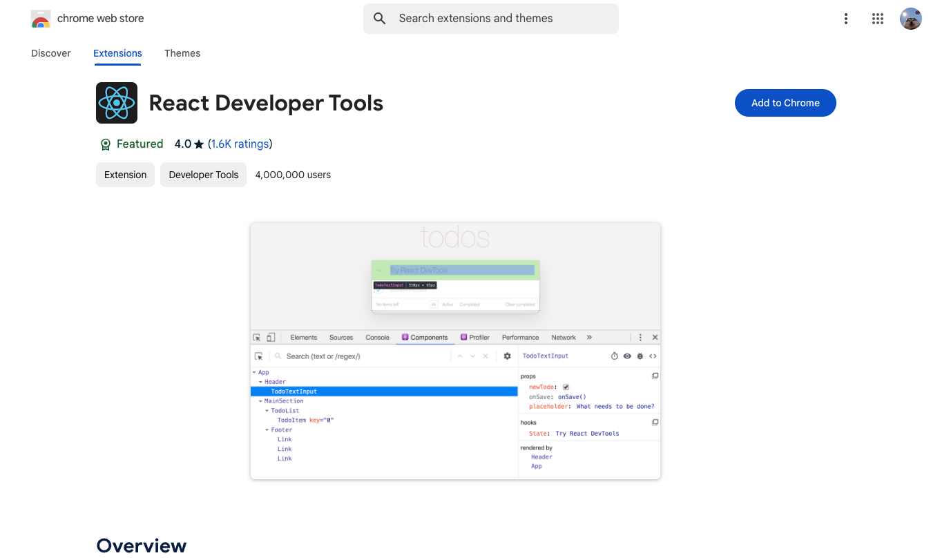Click the view source angle-brackets icon
This screenshot has width=931, height=560.
(653, 356)
